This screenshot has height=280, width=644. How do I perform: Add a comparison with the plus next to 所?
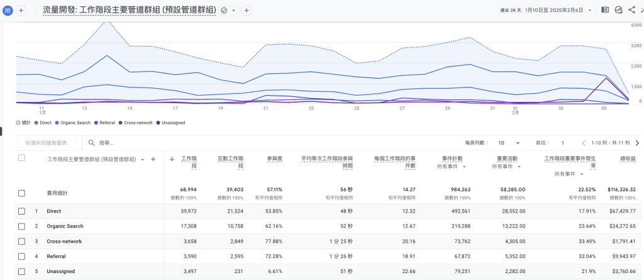(21, 11)
